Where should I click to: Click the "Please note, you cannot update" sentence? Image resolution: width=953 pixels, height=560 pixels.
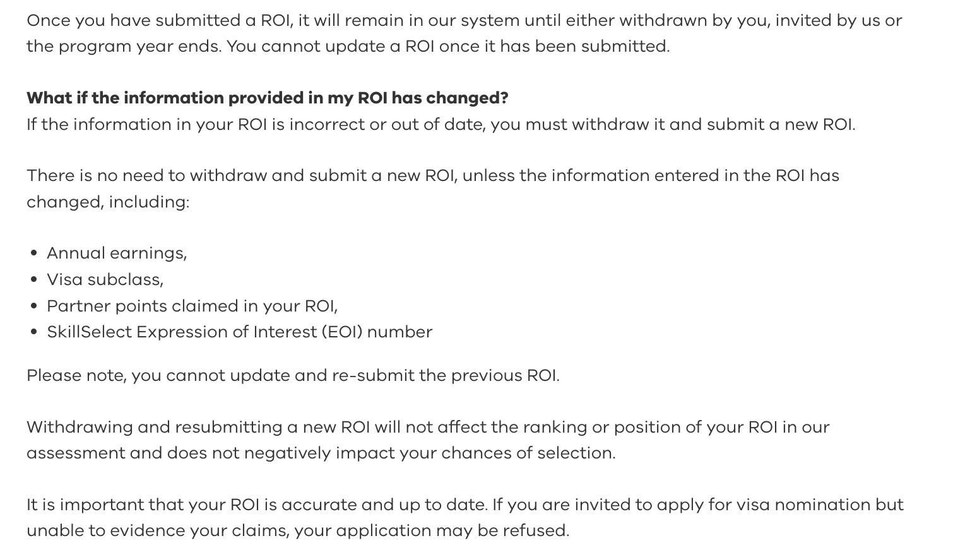[x=293, y=375]
